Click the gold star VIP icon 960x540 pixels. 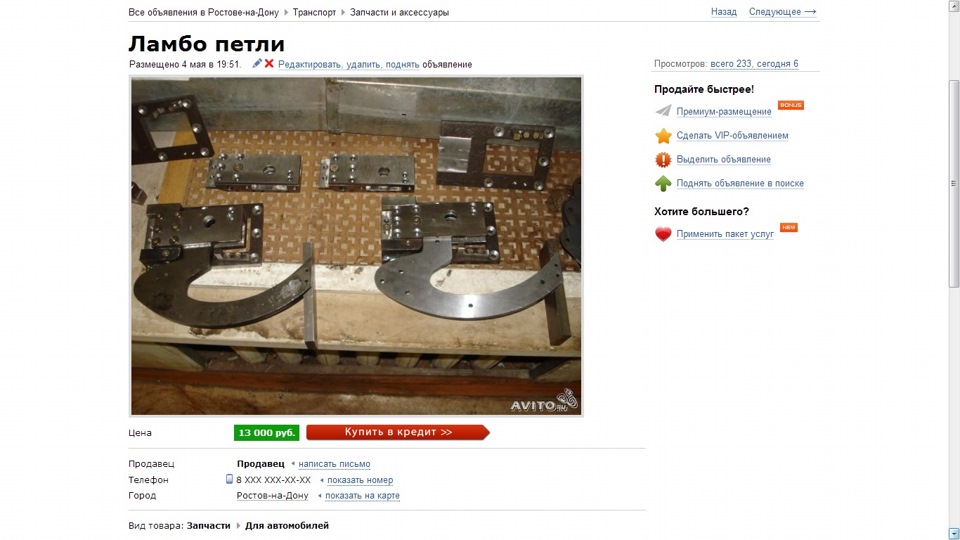(663, 135)
